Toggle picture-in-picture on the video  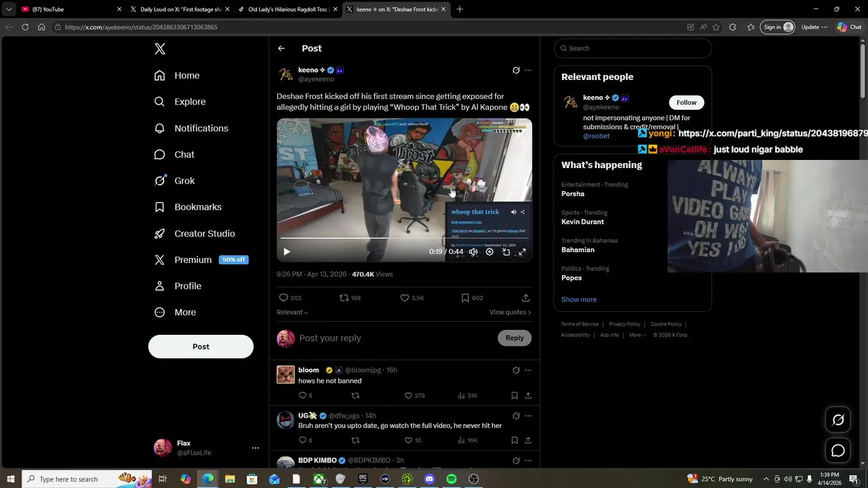click(506, 251)
